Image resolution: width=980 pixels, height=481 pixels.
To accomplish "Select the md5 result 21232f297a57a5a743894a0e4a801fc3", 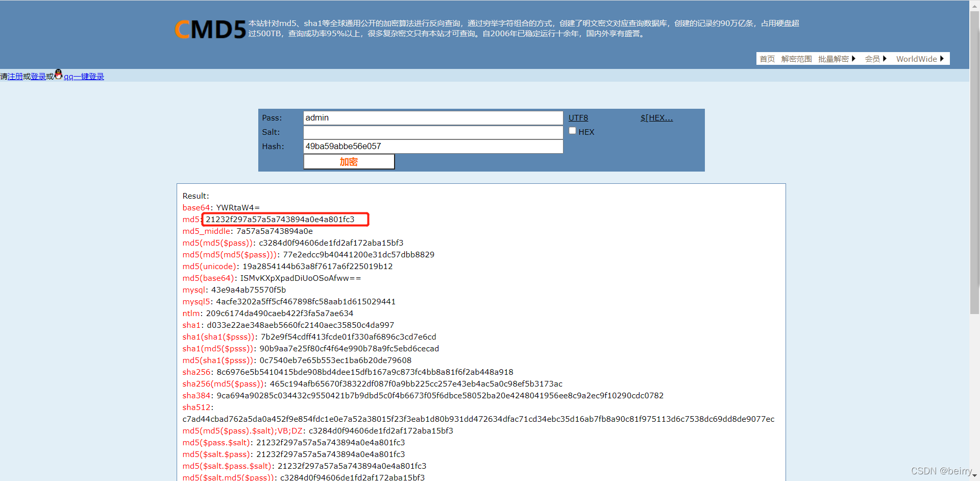I will coord(280,220).
